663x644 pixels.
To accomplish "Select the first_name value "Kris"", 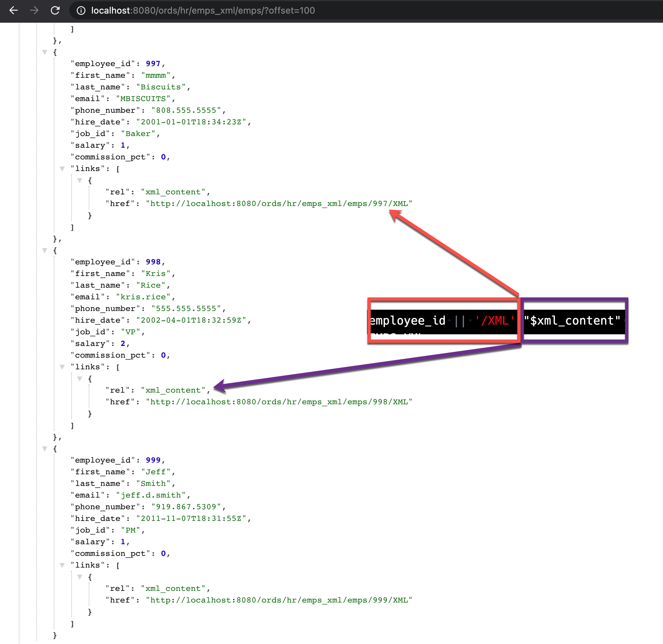I will (x=156, y=274).
